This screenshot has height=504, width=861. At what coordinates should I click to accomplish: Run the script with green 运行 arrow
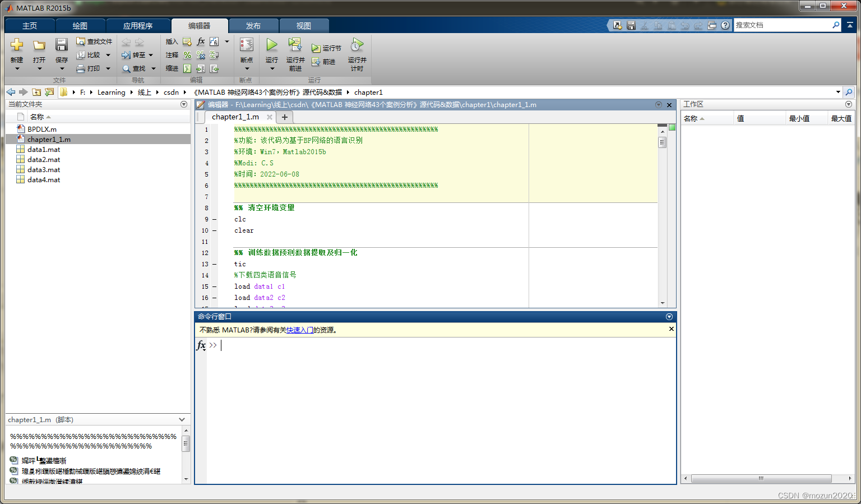pos(272,45)
